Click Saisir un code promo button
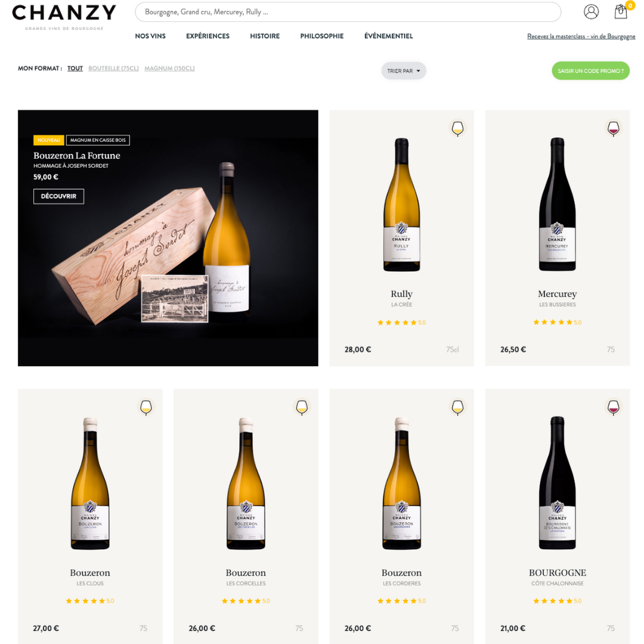The width and height of the screenshot is (644, 644). click(590, 70)
